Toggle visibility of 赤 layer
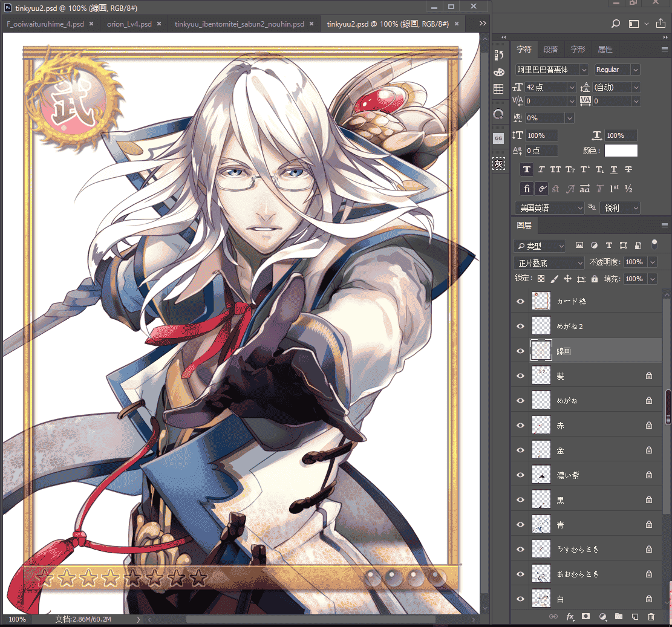Screen dimensions: 672x627 [520, 426]
